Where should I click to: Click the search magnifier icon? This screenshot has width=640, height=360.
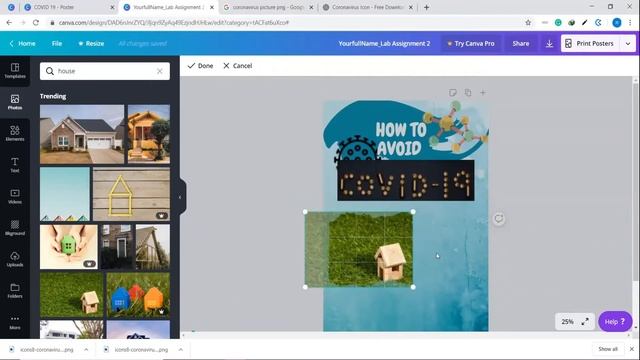click(x=50, y=71)
